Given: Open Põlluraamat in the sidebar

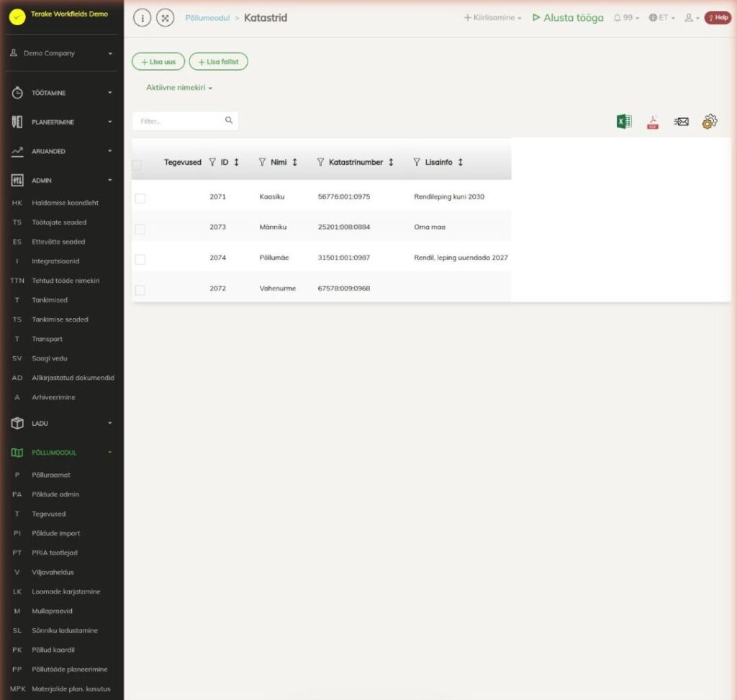Looking at the screenshot, I should (51, 475).
